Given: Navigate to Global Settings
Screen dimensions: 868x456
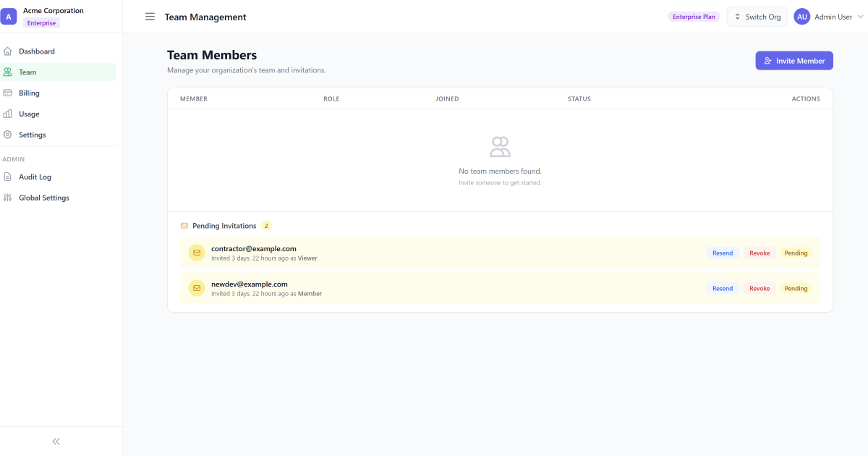Looking at the screenshot, I should click(43, 198).
